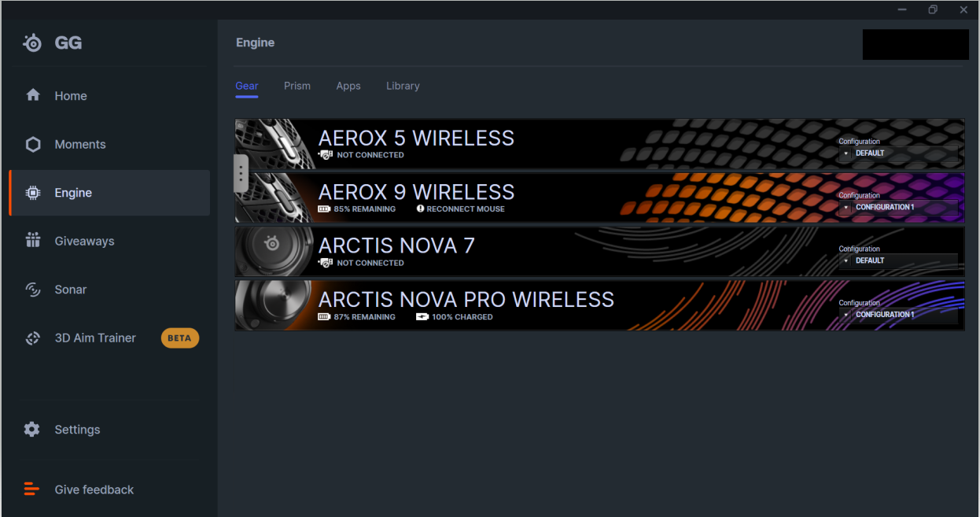Image resolution: width=980 pixels, height=517 pixels.
Task: Switch to the Gear tab
Action: click(247, 86)
